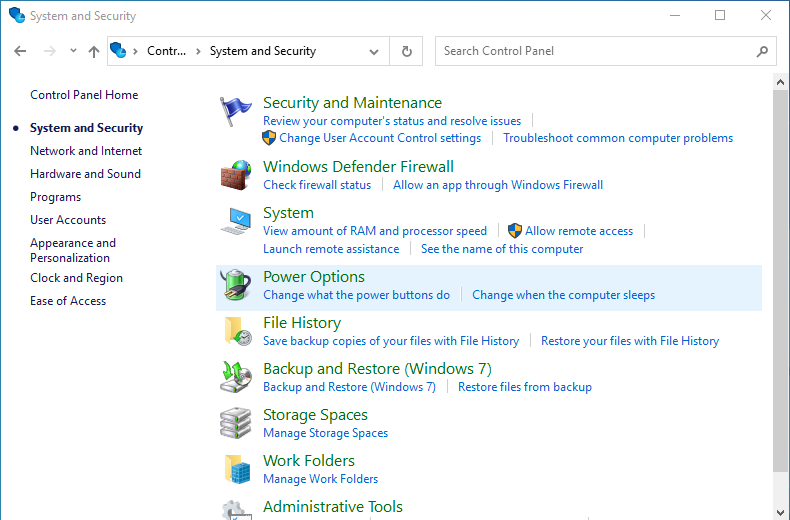Open Programs category in sidebar

(x=55, y=197)
